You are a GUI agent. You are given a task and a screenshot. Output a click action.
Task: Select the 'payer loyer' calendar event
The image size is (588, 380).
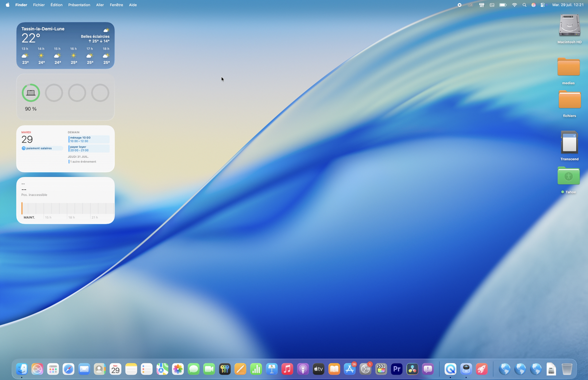coord(88,148)
